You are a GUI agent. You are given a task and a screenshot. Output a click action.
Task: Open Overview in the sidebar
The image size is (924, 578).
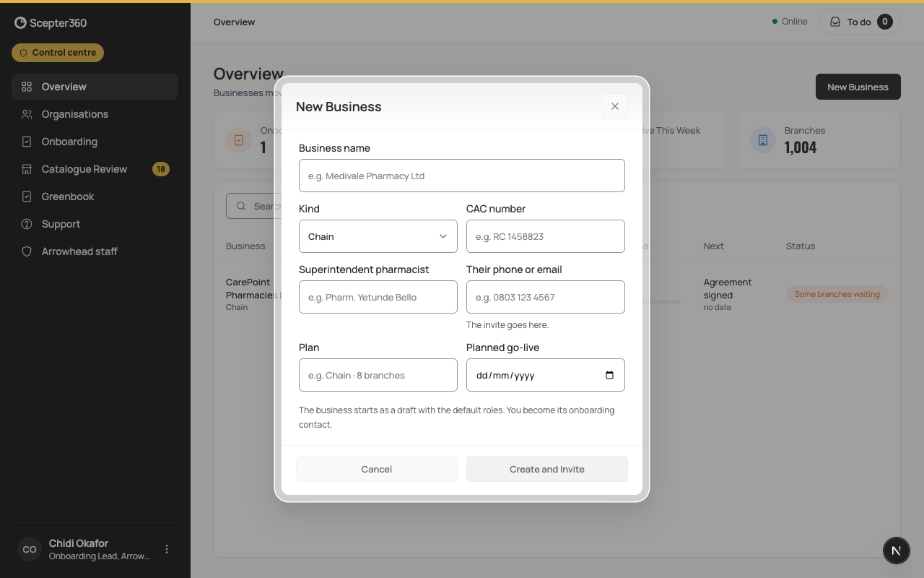[95, 87]
